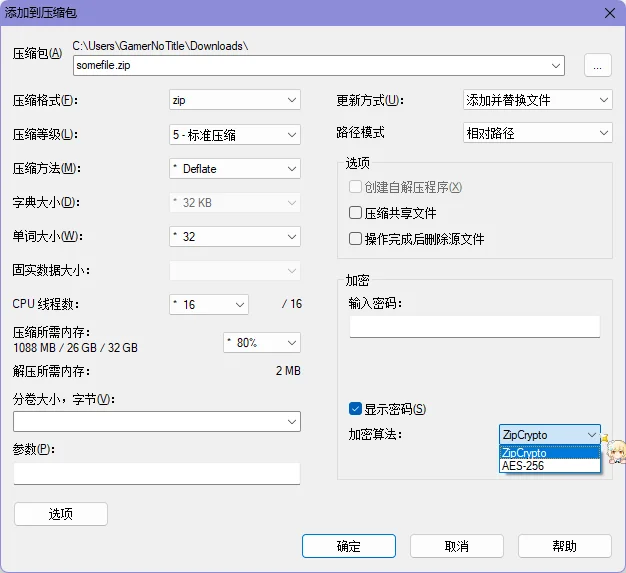Viewport: 626px width, 573px height.
Task: Open the 压缩方法 Deflate dropdown
Action: (x=235, y=169)
